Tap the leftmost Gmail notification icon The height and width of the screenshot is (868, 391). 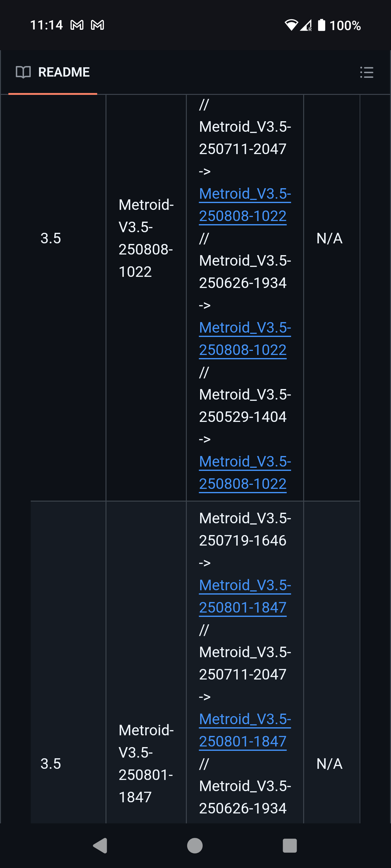pos(77,25)
